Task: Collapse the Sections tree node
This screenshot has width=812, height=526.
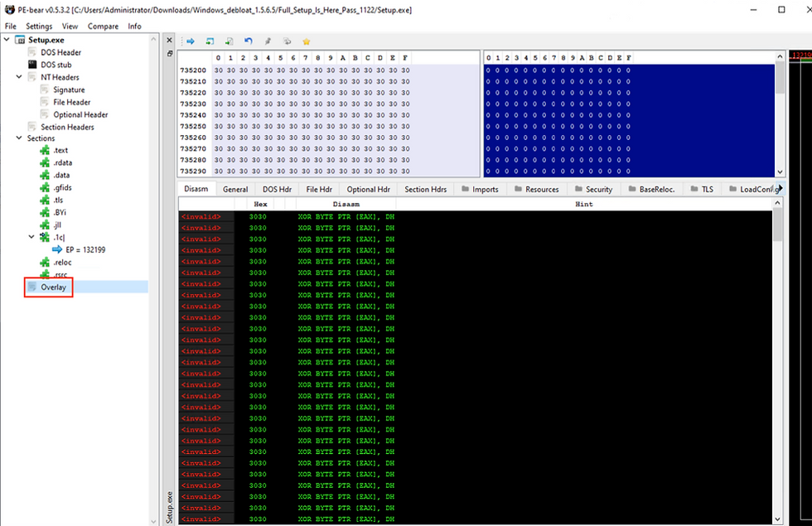Action: 19,138
